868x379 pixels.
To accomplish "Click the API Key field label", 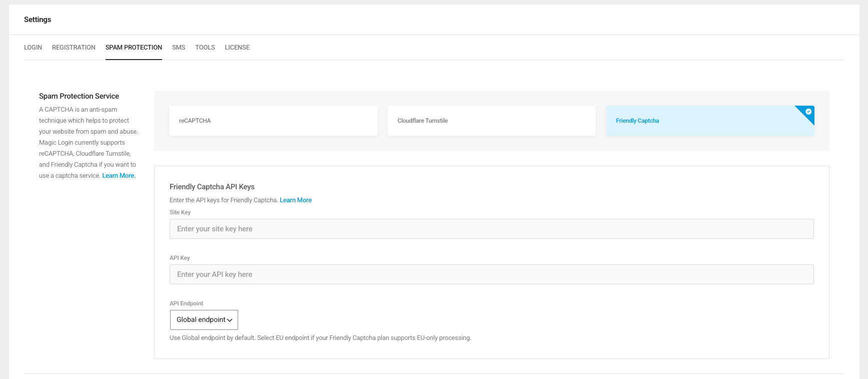I will point(180,258).
